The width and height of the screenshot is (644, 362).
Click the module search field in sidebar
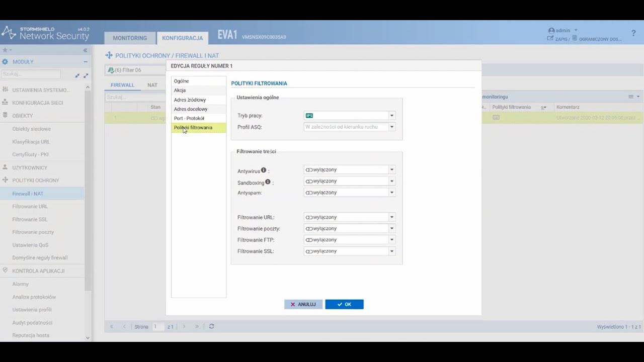(x=30, y=74)
